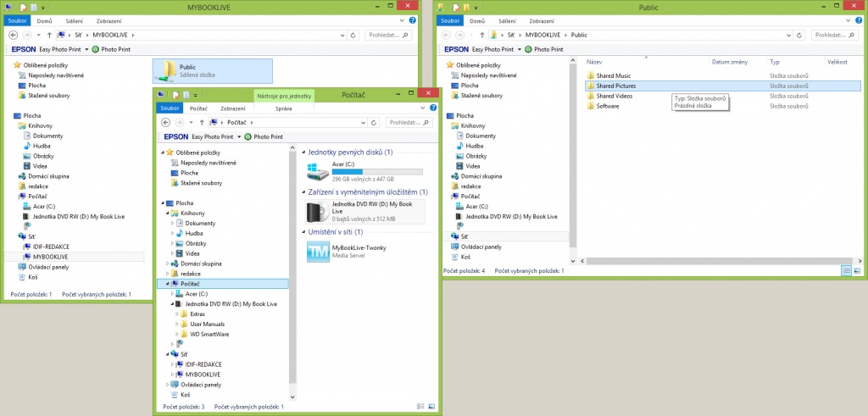The height and width of the screenshot is (416, 868).
Task: Click help icon in Public window
Action: tap(859, 20)
